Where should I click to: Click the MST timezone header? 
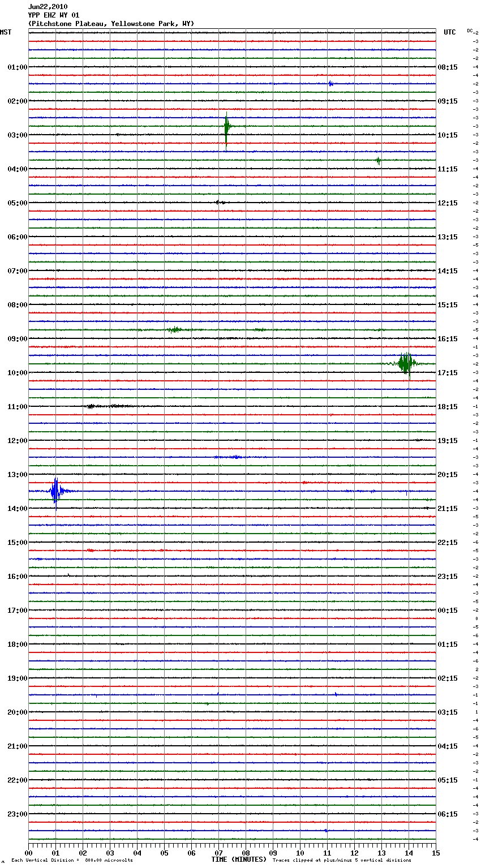click(6, 32)
